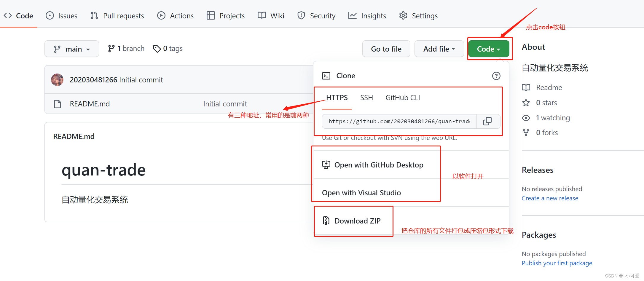
Task: Expand the Add file dropdown
Action: point(439,49)
